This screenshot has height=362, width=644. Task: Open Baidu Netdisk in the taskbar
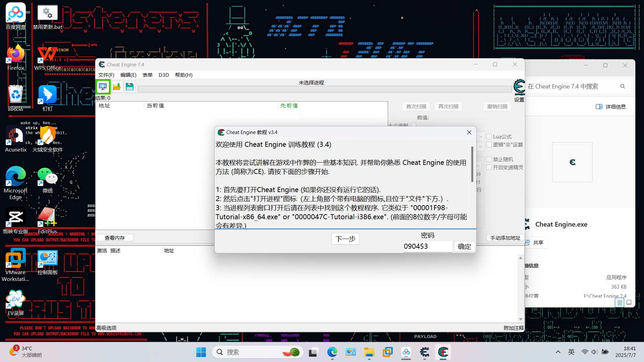pos(406,352)
